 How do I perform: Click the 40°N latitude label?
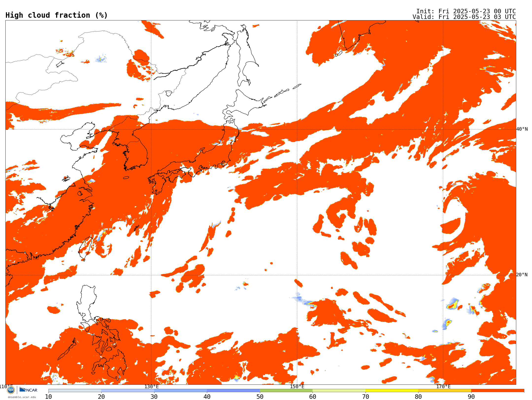pos(522,129)
